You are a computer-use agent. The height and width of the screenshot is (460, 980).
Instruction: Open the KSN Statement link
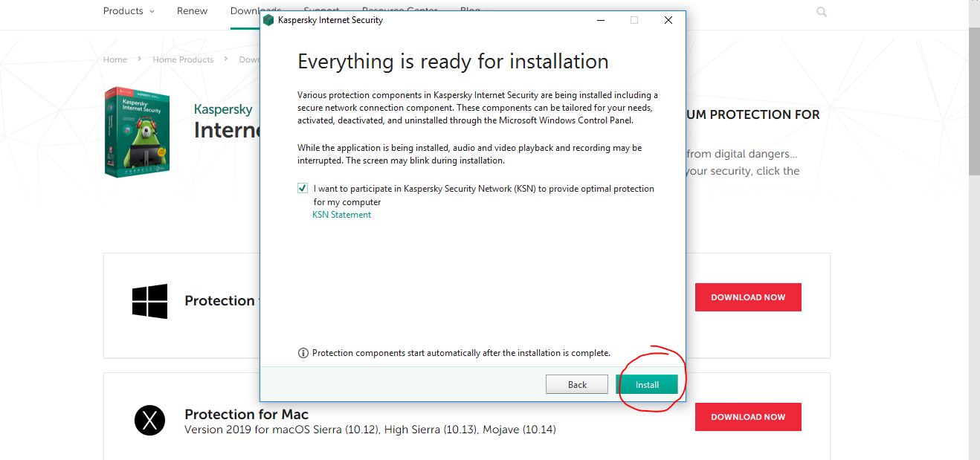tap(341, 215)
